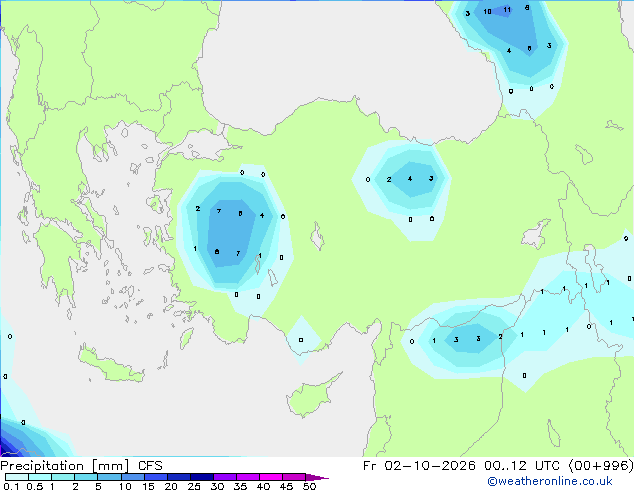Click the island of Cyprus

coord(311,394)
